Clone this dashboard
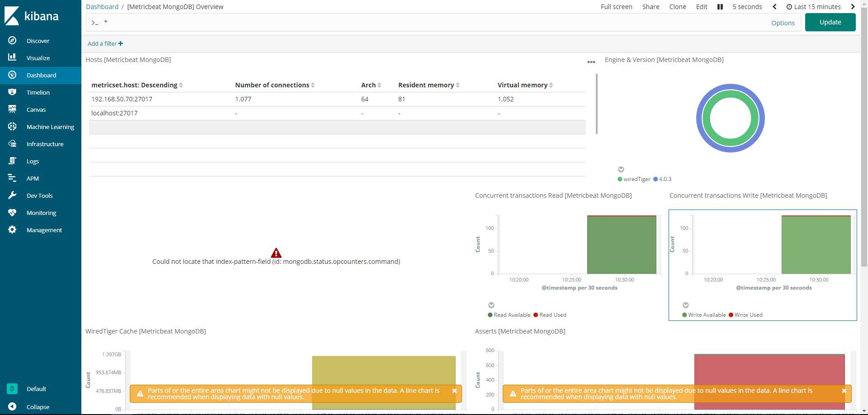Image resolution: width=868 pixels, height=415 pixels. pos(677,7)
